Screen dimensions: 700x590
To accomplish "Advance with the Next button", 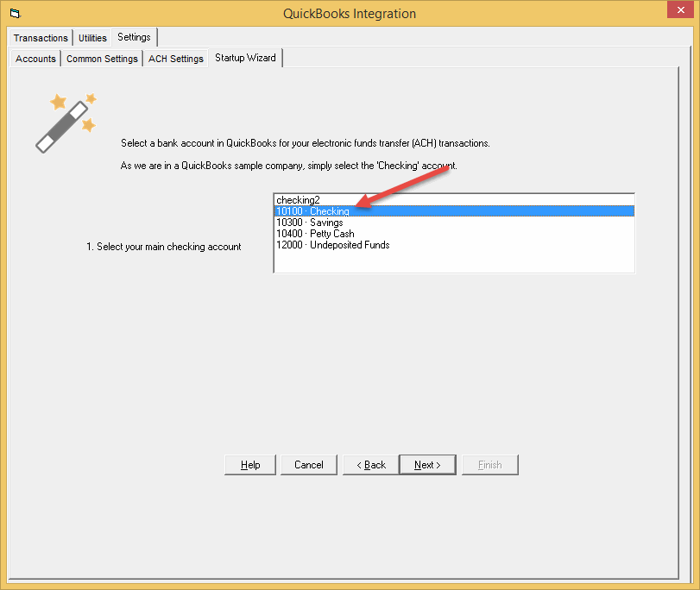I will click(427, 464).
